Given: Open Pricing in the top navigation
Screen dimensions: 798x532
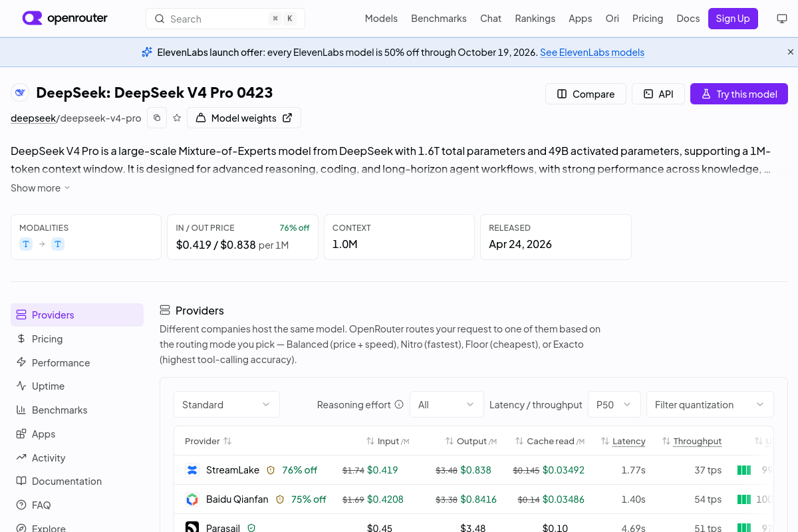Looking at the screenshot, I should tap(648, 19).
